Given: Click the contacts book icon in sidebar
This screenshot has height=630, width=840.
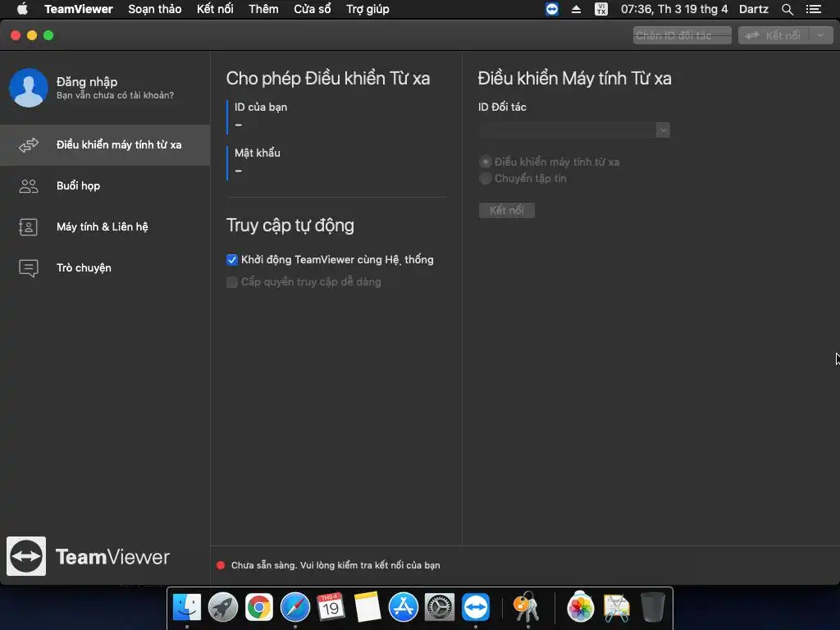Looking at the screenshot, I should (29, 227).
